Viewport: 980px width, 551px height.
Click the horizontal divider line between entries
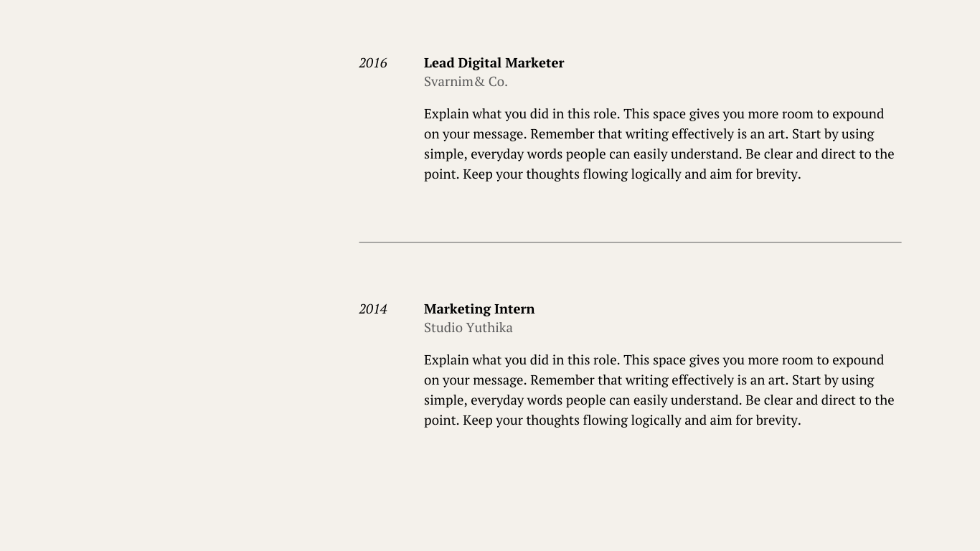630,242
